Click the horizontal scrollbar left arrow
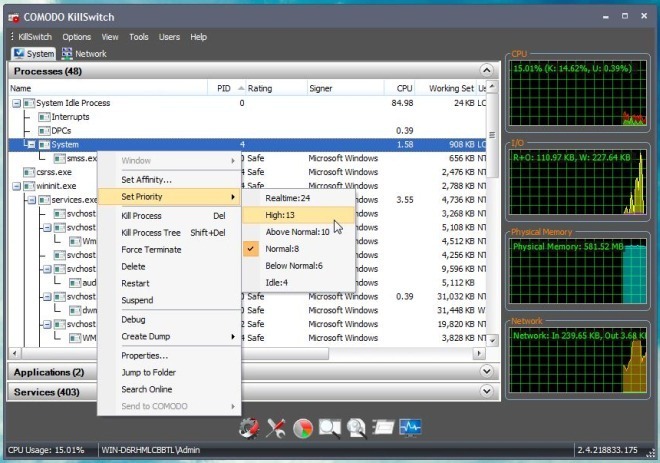660x463 pixels. (x=15, y=354)
